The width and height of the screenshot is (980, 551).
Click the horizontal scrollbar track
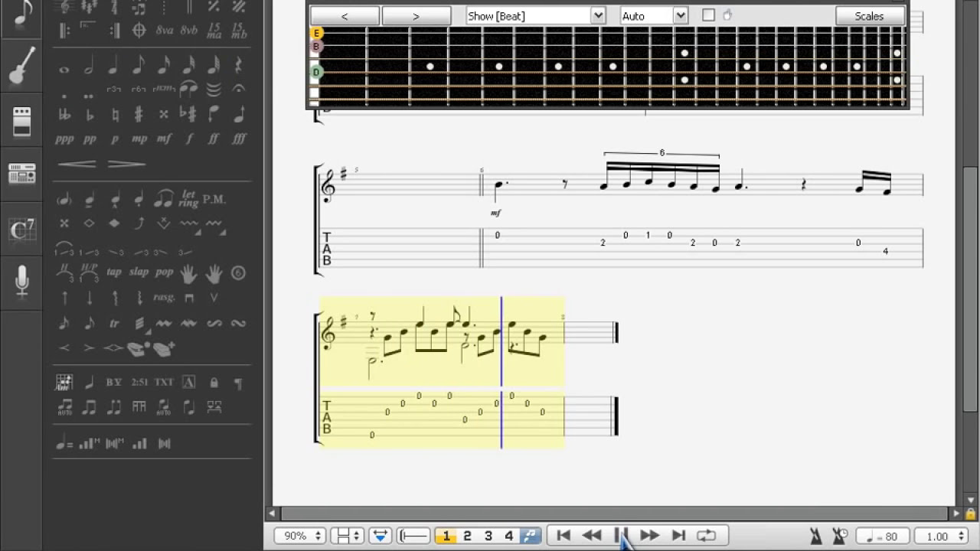tap(614, 514)
